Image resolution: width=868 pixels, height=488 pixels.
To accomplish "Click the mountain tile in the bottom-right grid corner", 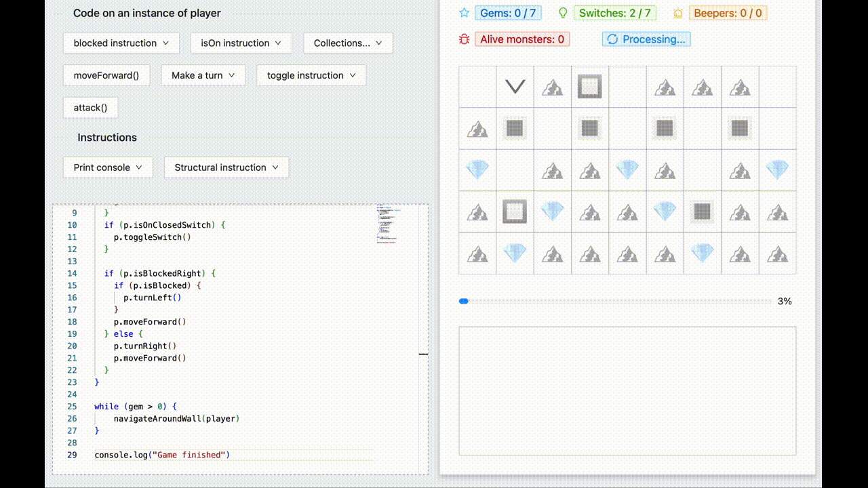I will (x=777, y=253).
